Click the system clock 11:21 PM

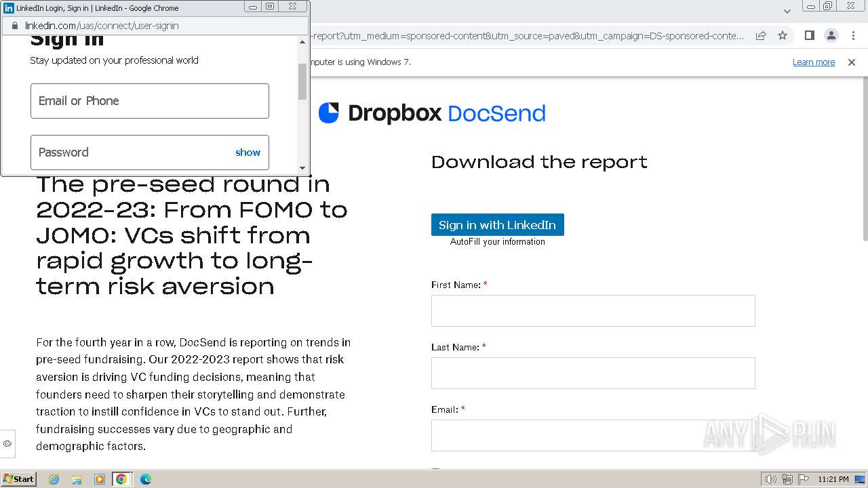pyautogui.click(x=833, y=479)
